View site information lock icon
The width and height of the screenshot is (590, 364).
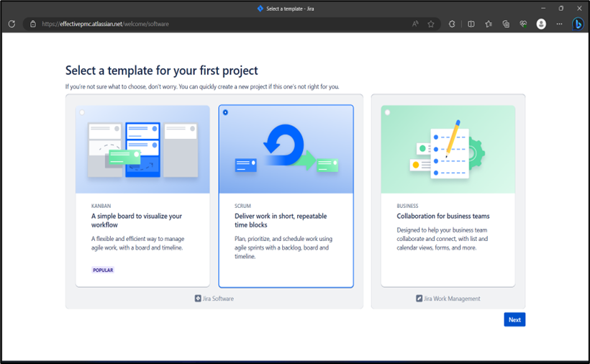pos(33,24)
